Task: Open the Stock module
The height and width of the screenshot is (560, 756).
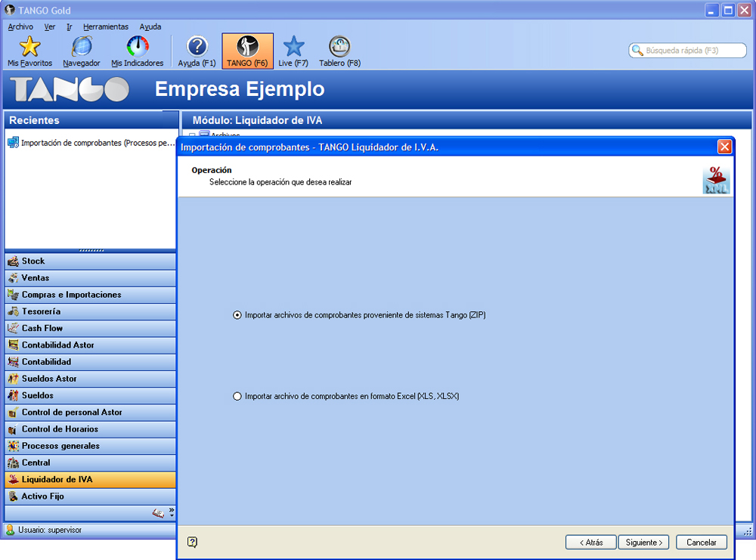Action: click(x=90, y=261)
